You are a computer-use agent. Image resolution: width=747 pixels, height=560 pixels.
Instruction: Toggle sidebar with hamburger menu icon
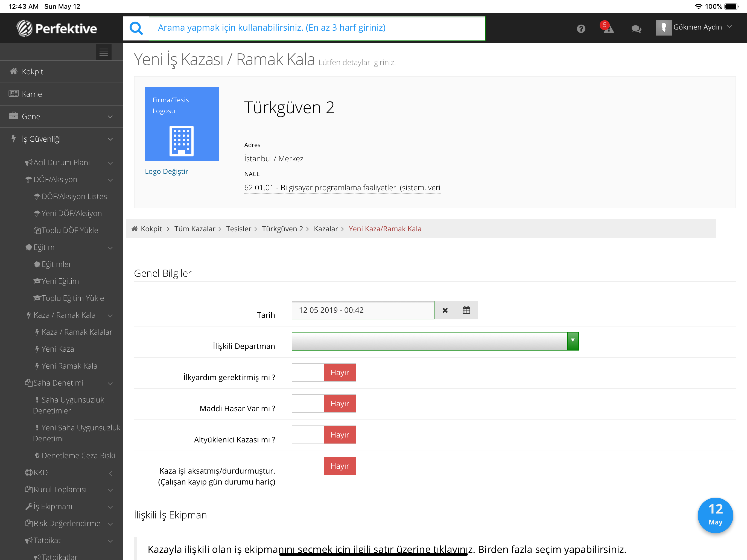(103, 52)
